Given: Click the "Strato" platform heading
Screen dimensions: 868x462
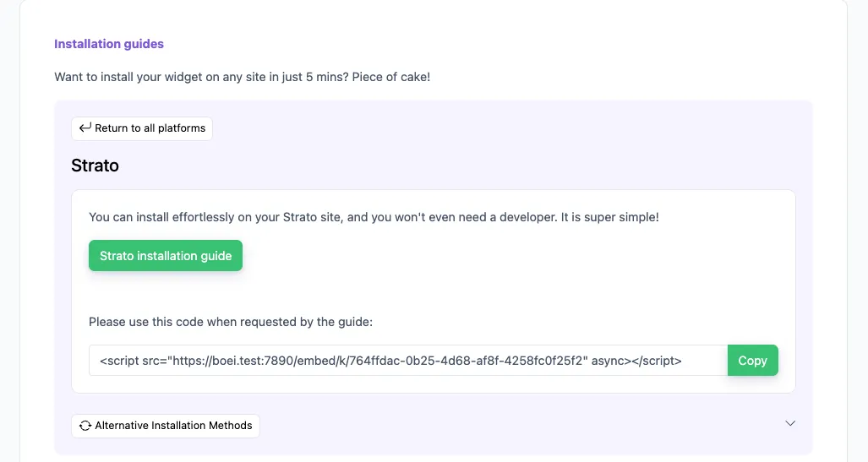Looking at the screenshot, I should pyautogui.click(x=95, y=166).
